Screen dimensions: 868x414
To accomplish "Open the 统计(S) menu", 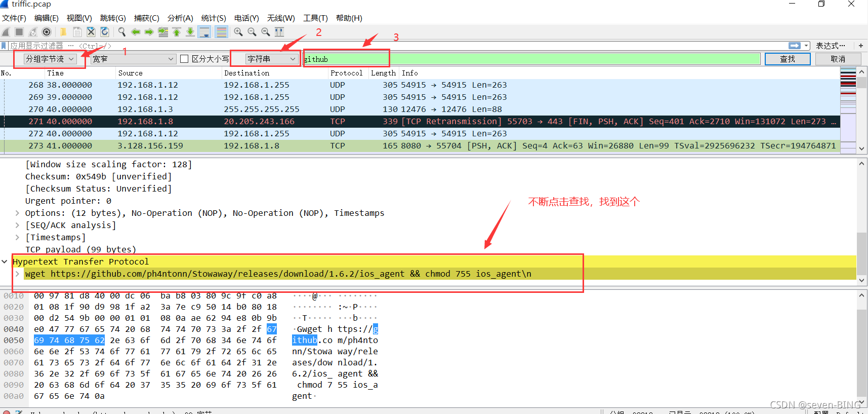I will (214, 18).
